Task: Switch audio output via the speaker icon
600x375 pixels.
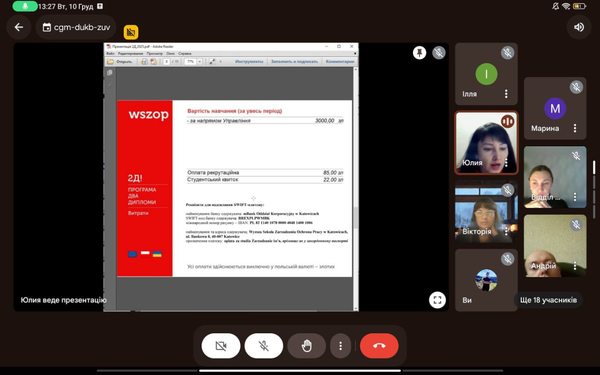Action: click(579, 27)
